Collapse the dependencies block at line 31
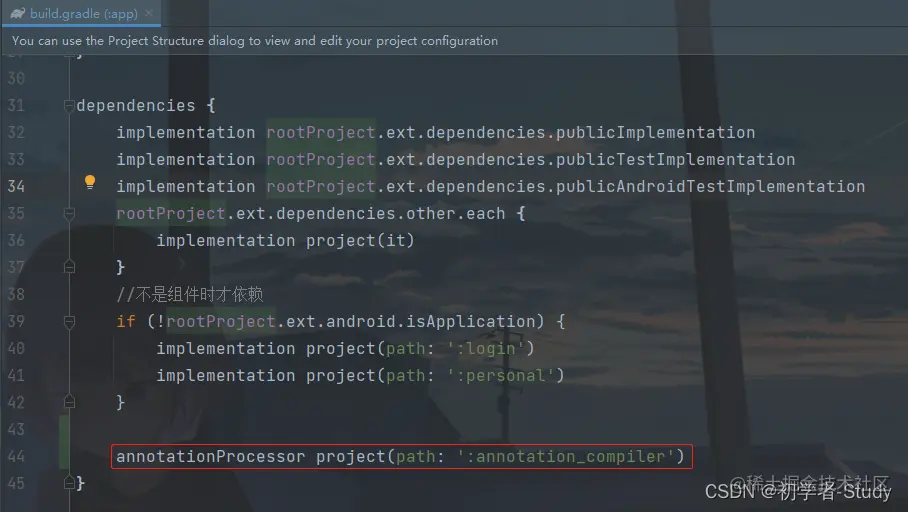This screenshot has width=908, height=512. pyautogui.click(x=69, y=105)
